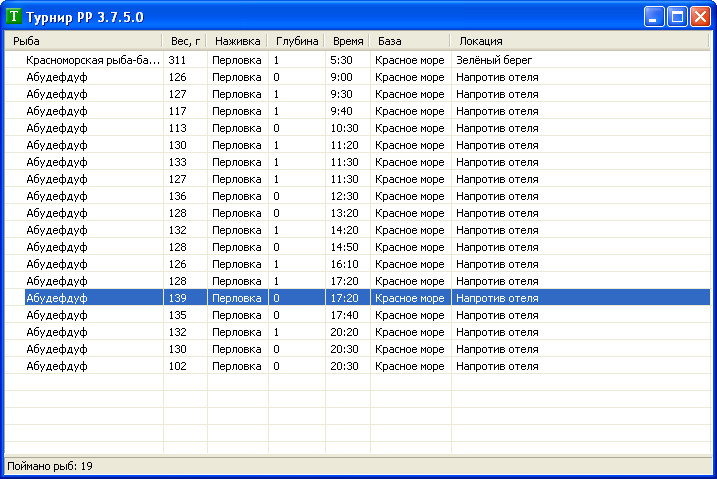Click the Поймано рыб: 19 status bar
The image size is (717, 479).
358,466
